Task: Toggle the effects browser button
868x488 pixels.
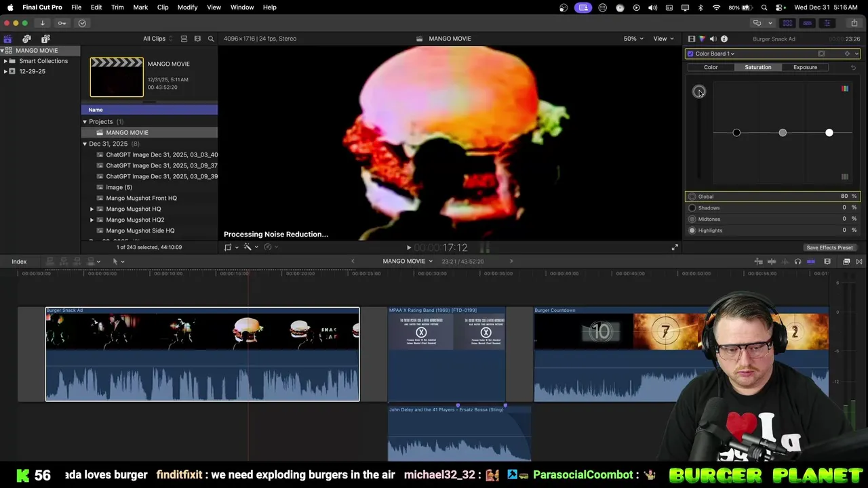Action: click(846, 262)
